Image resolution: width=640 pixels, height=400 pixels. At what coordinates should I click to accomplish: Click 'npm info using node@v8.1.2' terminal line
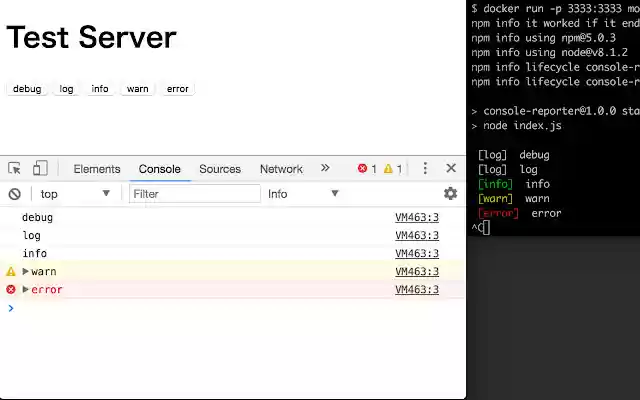click(x=549, y=53)
